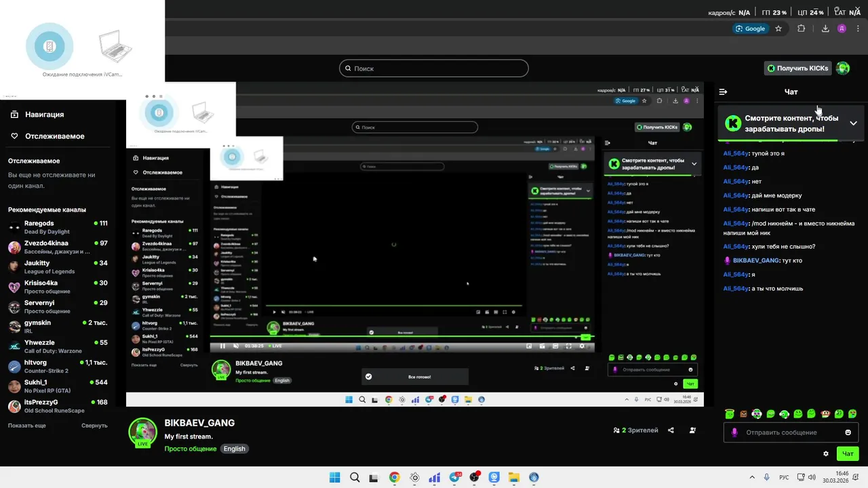Open the green user avatar menu

843,68
